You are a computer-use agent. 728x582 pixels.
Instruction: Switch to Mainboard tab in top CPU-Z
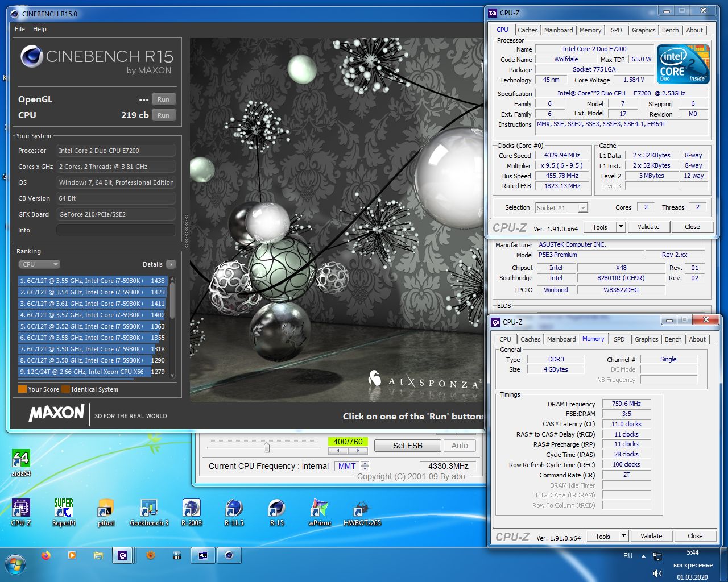(559, 30)
